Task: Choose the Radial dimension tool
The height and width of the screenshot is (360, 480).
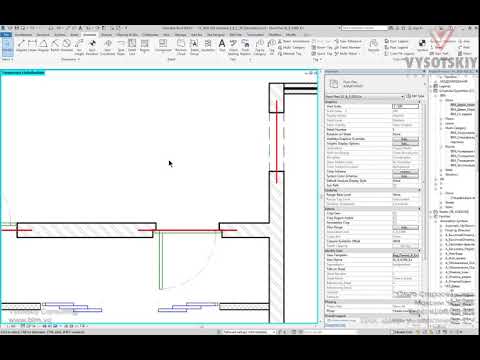Action: click(55, 46)
